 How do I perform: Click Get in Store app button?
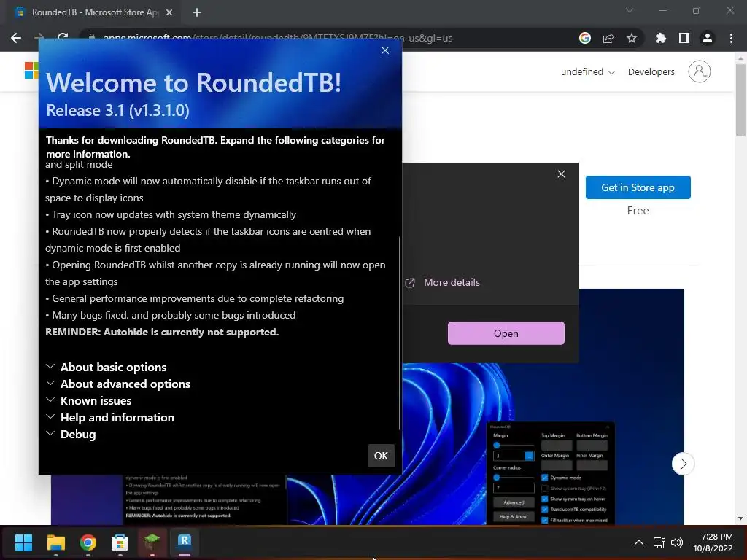click(638, 187)
